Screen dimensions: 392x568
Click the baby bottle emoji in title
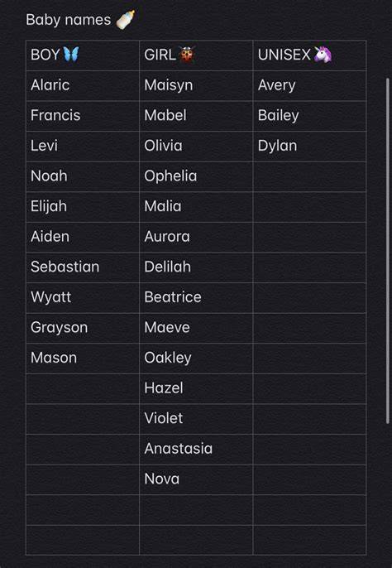[125, 20]
